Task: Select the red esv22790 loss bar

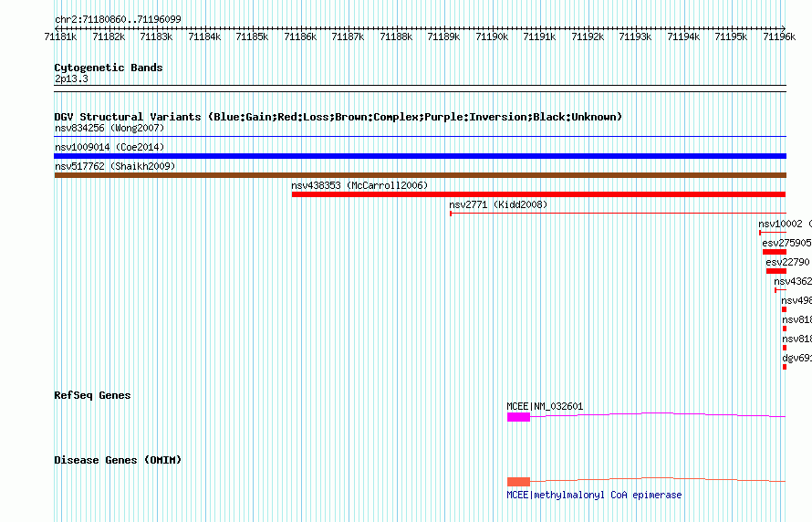Action: click(x=776, y=271)
